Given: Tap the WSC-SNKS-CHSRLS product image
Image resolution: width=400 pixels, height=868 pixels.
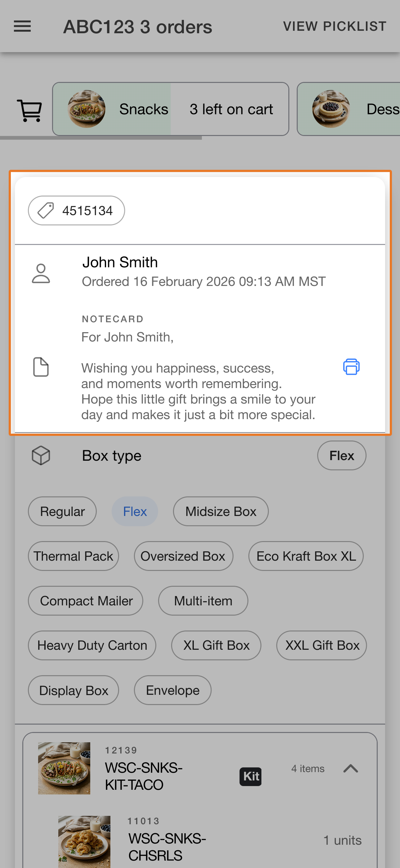Looking at the screenshot, I should point(84,842).
